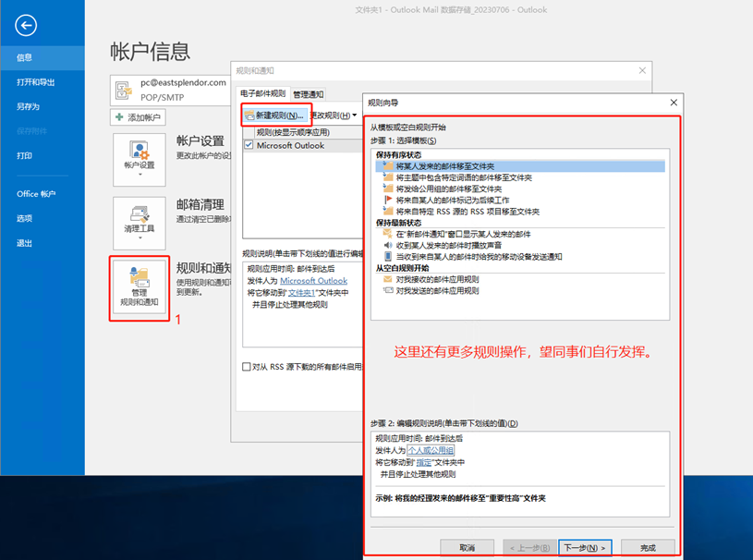Click the 添加帐户 plus button
The width and height of the screenshot is (753, 560).
point(139,117)
